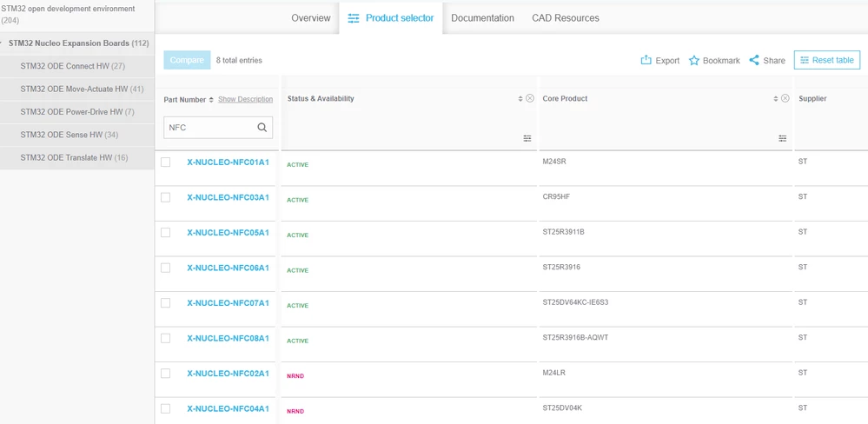Open STM32 ODE Translate HW category
This screenshot has height=424, width=868.
[74, 158]
